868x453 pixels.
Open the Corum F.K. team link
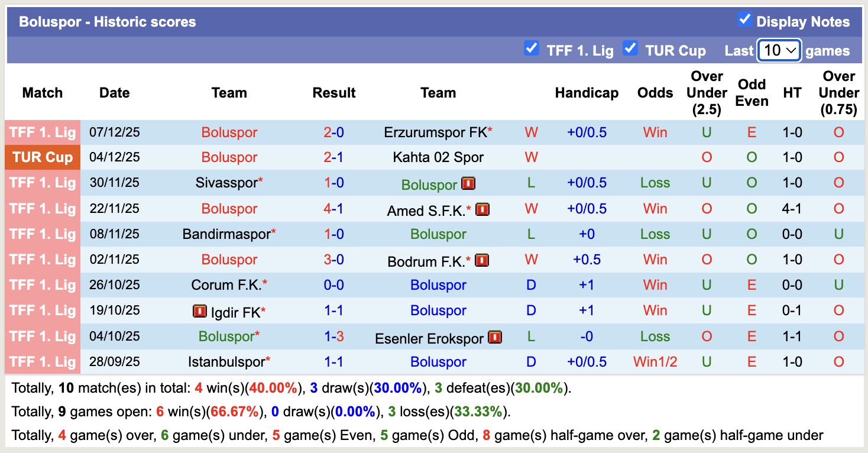point(226,284)
